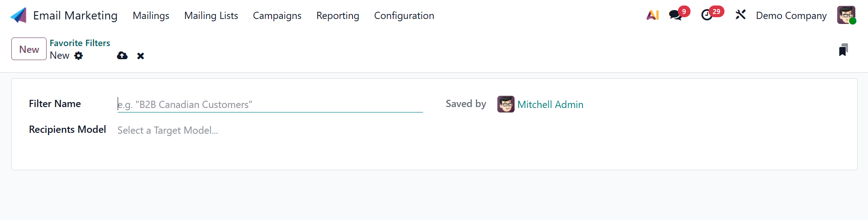868x220 pixels.
Task: Go to Favorite Filters breadcrumb link
Action: [x=80, y=43]
